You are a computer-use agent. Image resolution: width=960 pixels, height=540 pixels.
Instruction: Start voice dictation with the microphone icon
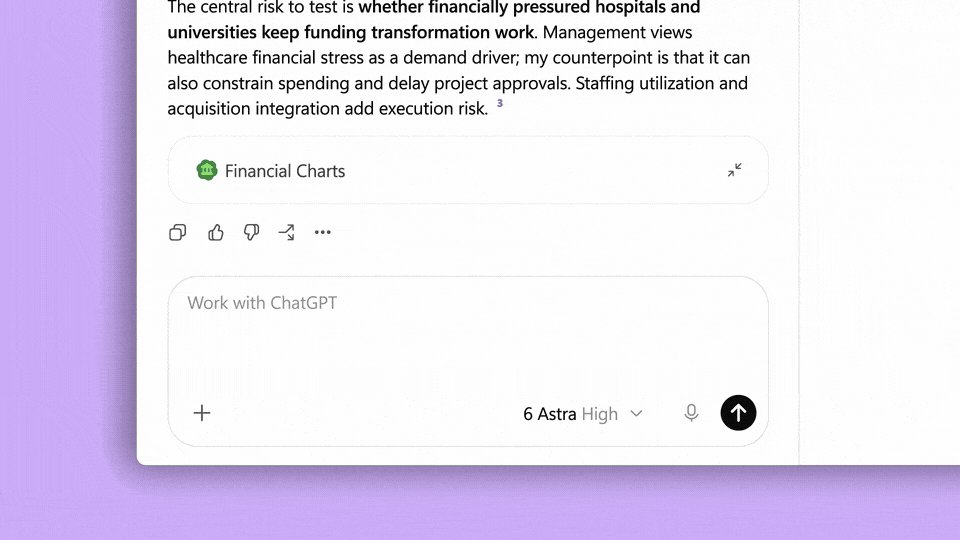[691, 413]
